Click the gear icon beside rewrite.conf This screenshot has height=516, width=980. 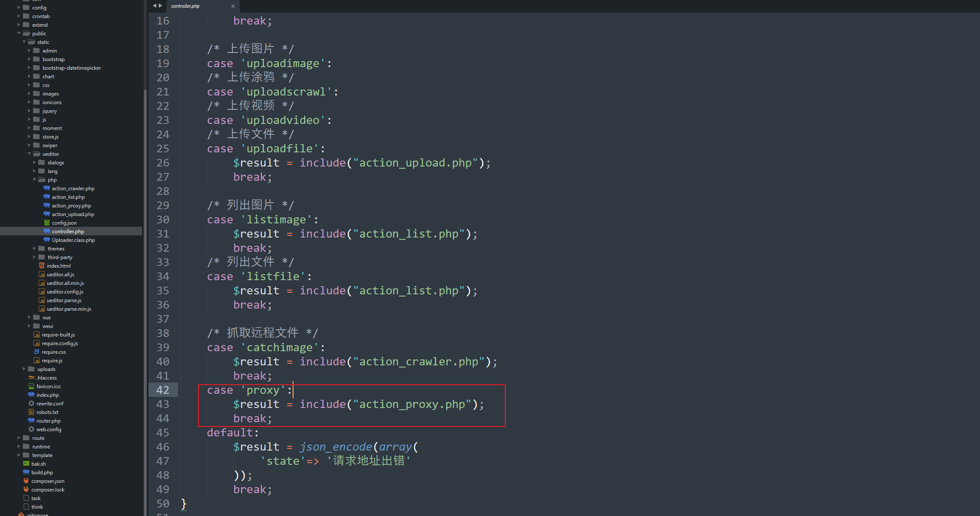pyautogui.click(x=31, y=403)
